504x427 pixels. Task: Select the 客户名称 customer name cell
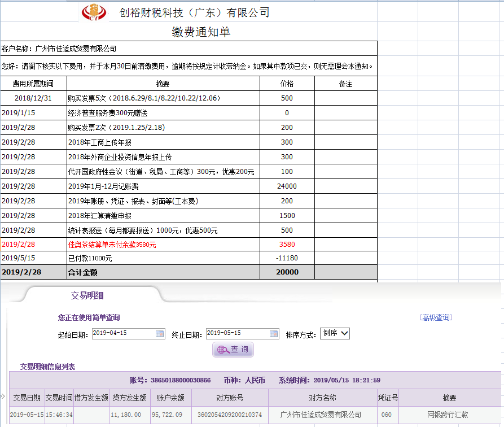coord(189,49)
